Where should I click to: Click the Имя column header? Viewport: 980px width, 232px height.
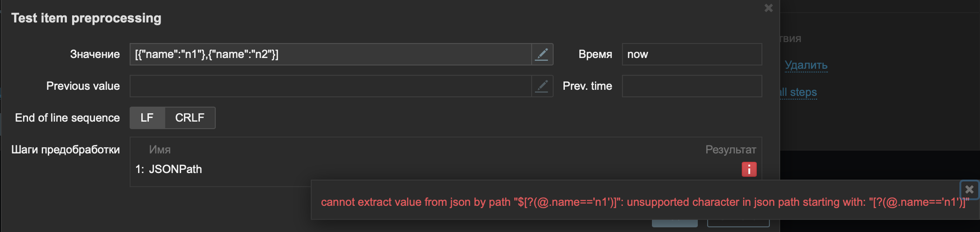click(160, 150)
